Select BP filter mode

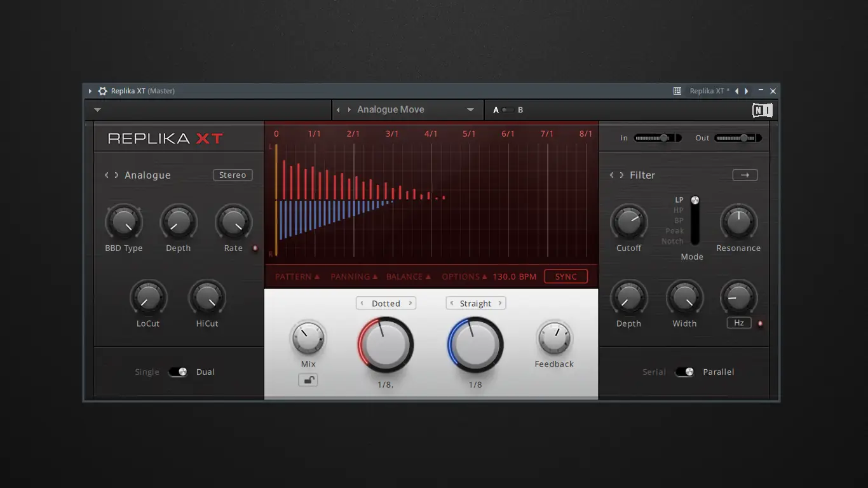679,220
